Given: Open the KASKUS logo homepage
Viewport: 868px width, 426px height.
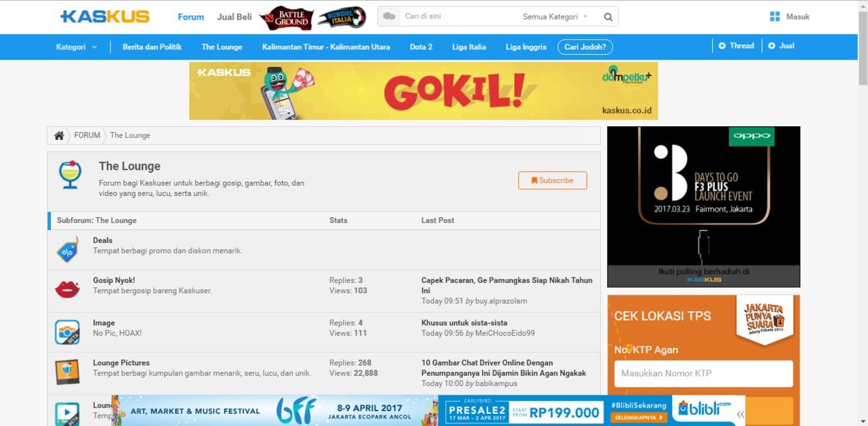Looking at the screenshot, I should [x=105, y=16].
